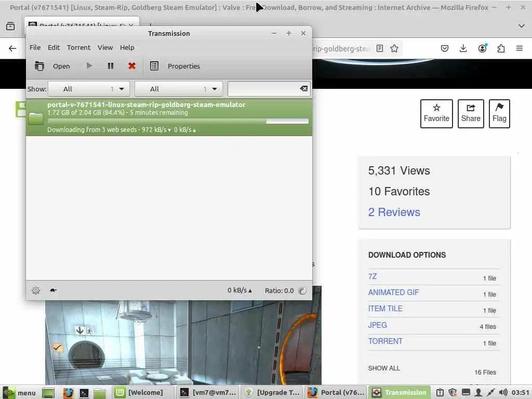The width and height of the screenshot is (532, 399).
Task: Open Firefox downloads panel
Action: coord(463,48)
